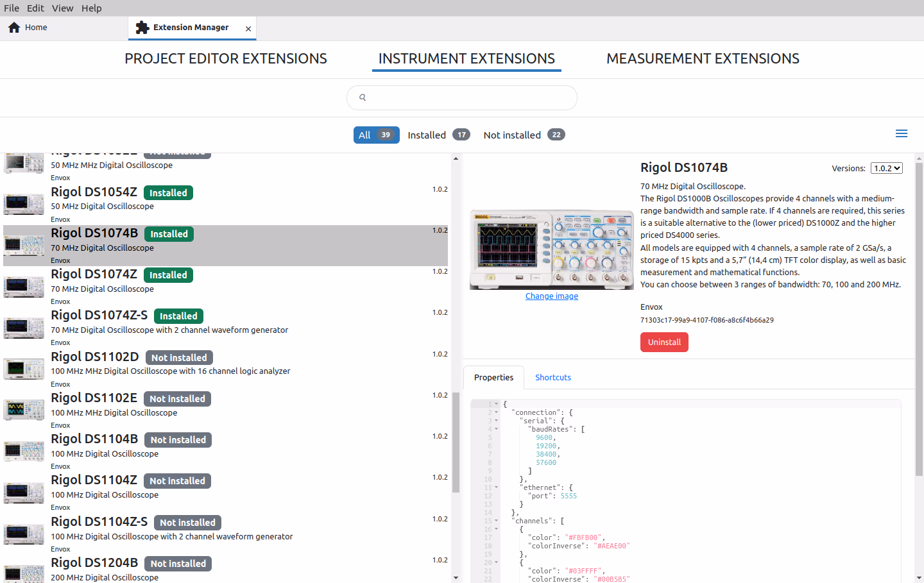Click the 5555 port value in JSON
Viewport: 924px width, 583px height.
click(x=569, y=496)
